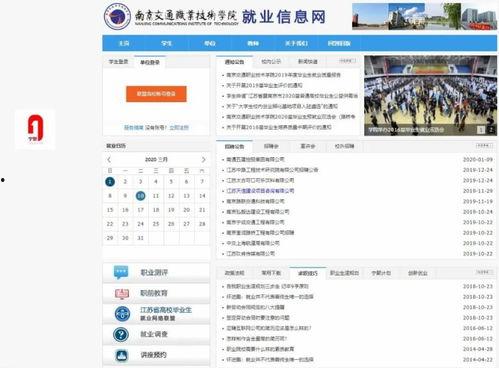499x368 pixels.
Task: Open the 职前教育 sidebar link
Action: [x=154, y=293]
